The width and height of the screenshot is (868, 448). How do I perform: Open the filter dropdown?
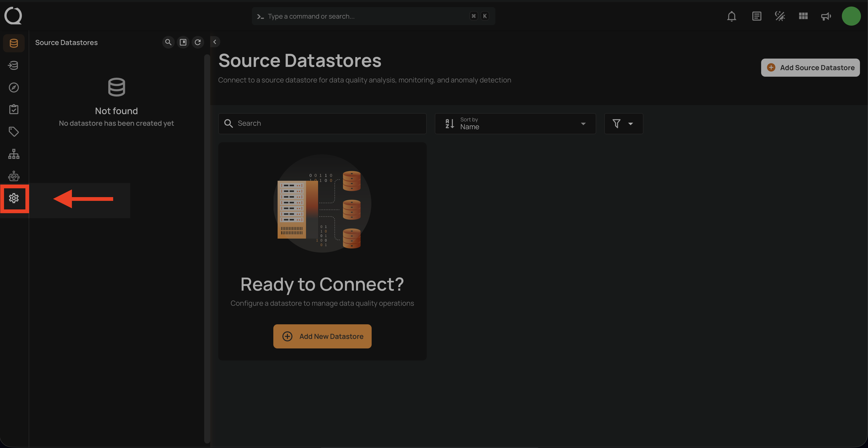623,124
